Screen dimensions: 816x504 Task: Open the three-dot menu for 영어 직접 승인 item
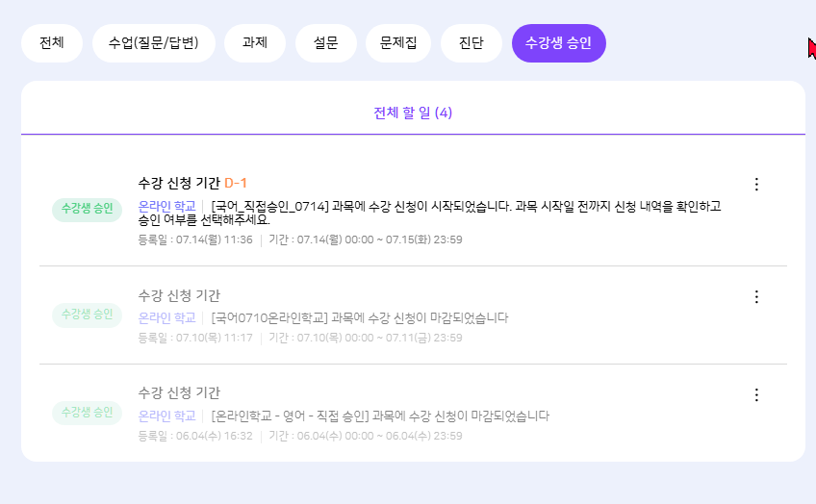[755, 394]
